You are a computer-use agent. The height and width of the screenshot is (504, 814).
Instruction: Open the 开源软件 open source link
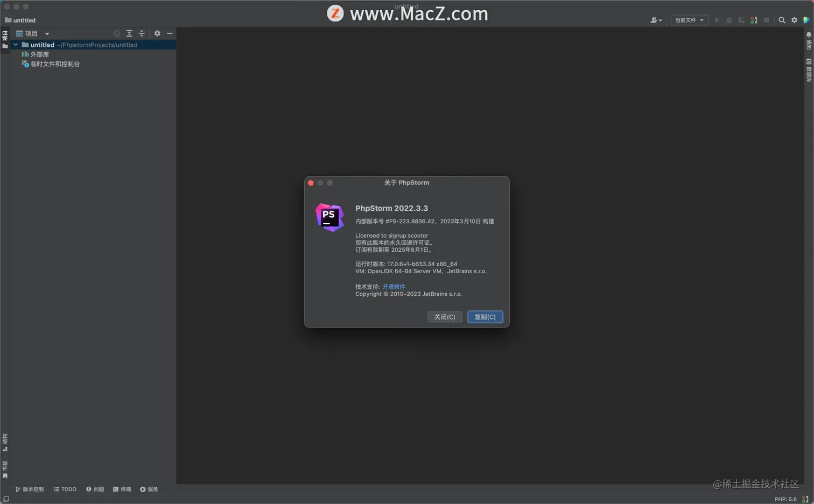click(394, 287)
